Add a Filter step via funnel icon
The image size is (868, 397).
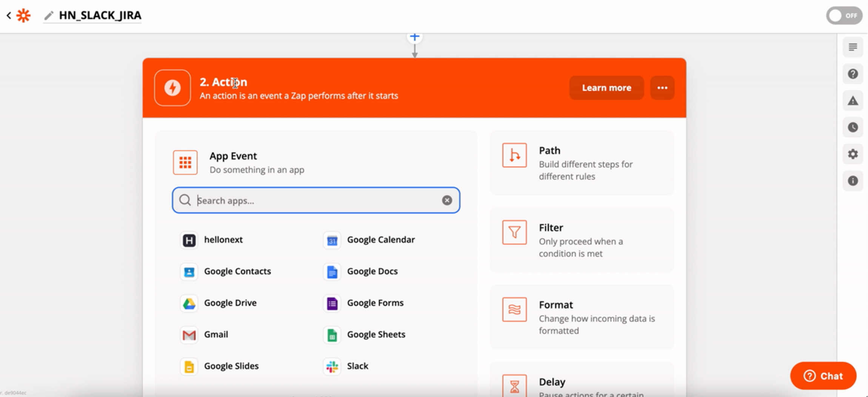514,232
